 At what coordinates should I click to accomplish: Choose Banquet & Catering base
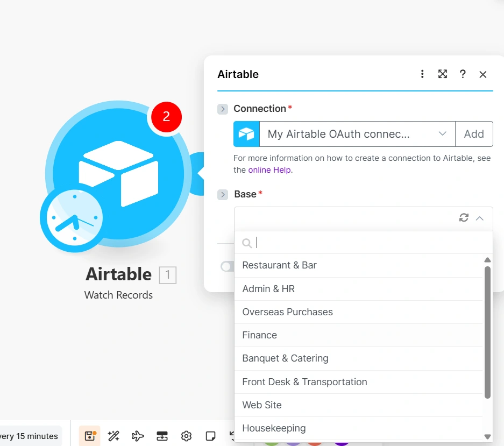(x=358, y=358)
